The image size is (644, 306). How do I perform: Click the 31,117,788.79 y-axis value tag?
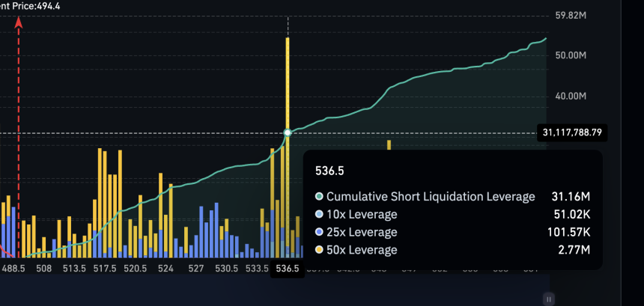tap(572, 133)
